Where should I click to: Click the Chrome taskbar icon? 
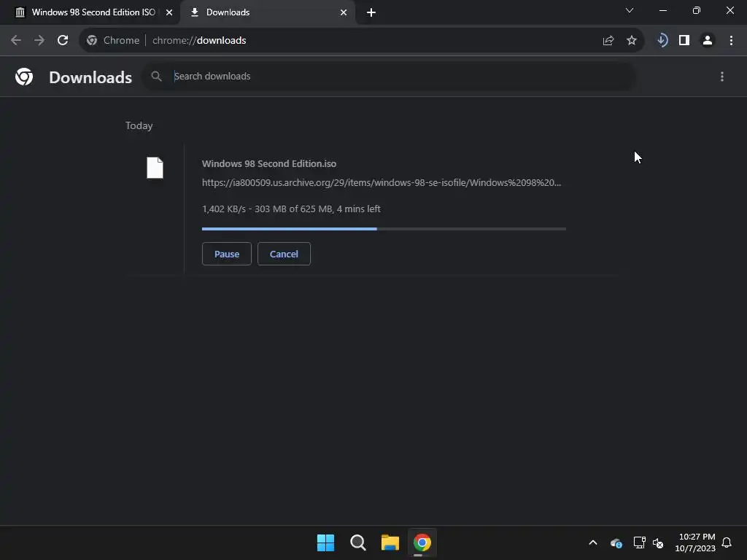pos(422,542)
